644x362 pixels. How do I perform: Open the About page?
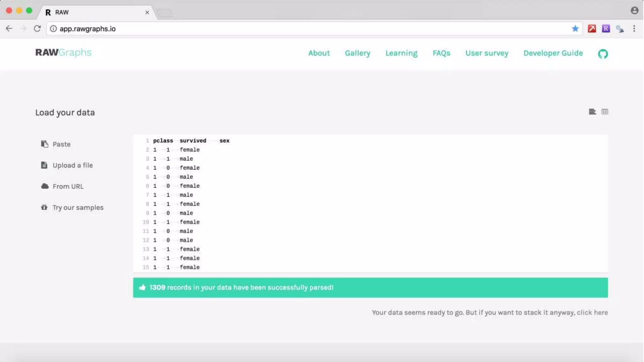pos(319,53)
